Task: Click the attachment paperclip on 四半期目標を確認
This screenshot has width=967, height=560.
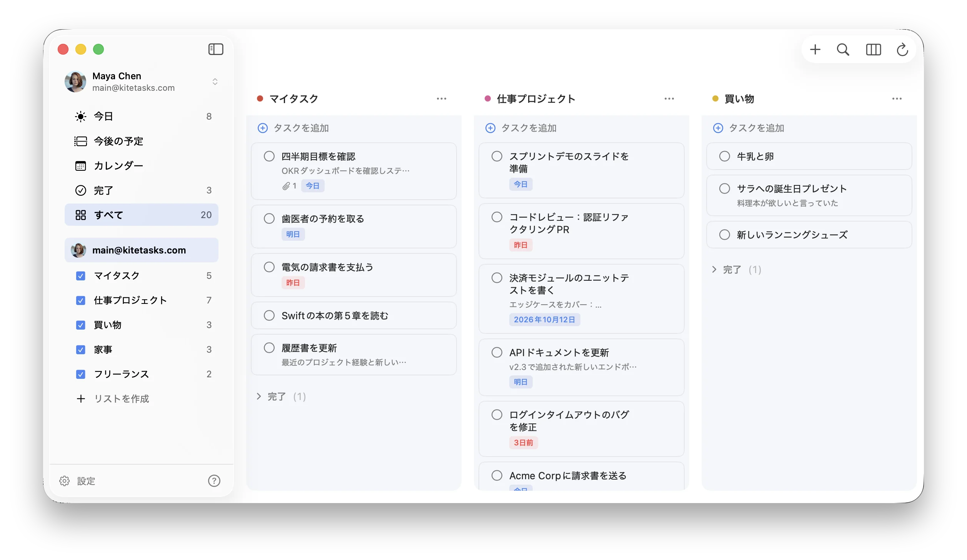Action: click(286, 186)
